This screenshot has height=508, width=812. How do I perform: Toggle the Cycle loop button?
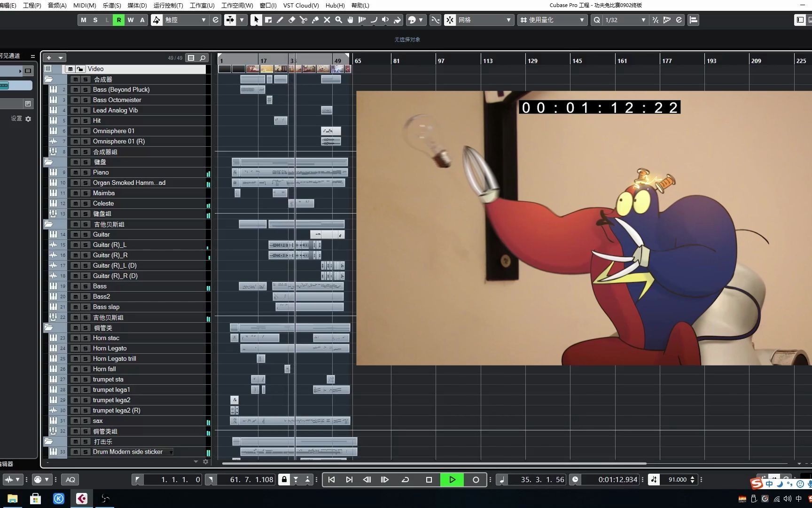click(405, 480)
